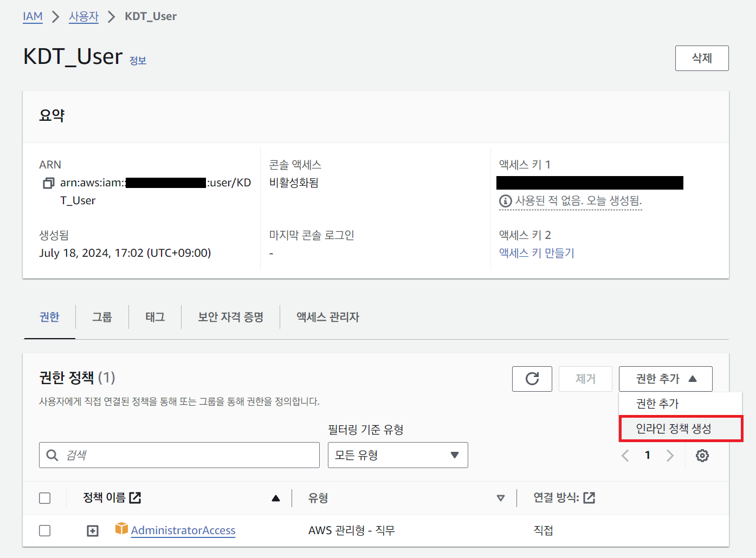This screenshot has height=558, width=756.
Task: Switch to the 권한 tab
Action: pyautogui.click(x=49, y=317)
